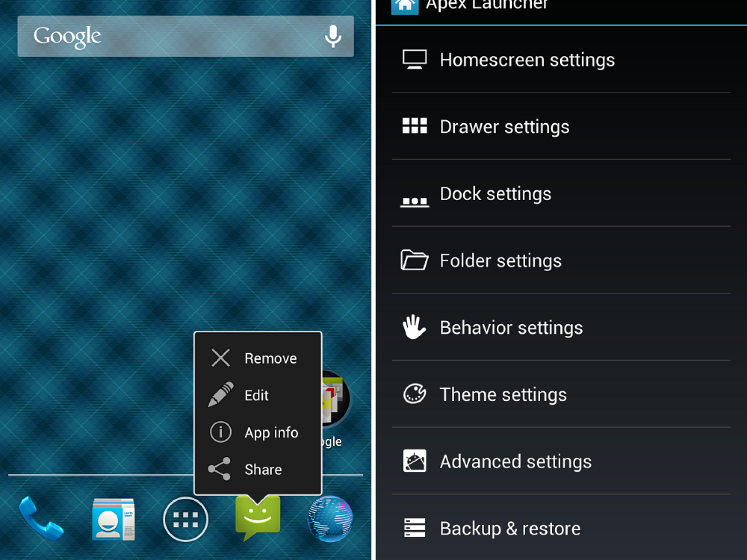Open Advanced settings
The height and width of the screenshot is (560, 747).
tap(515, 461)
